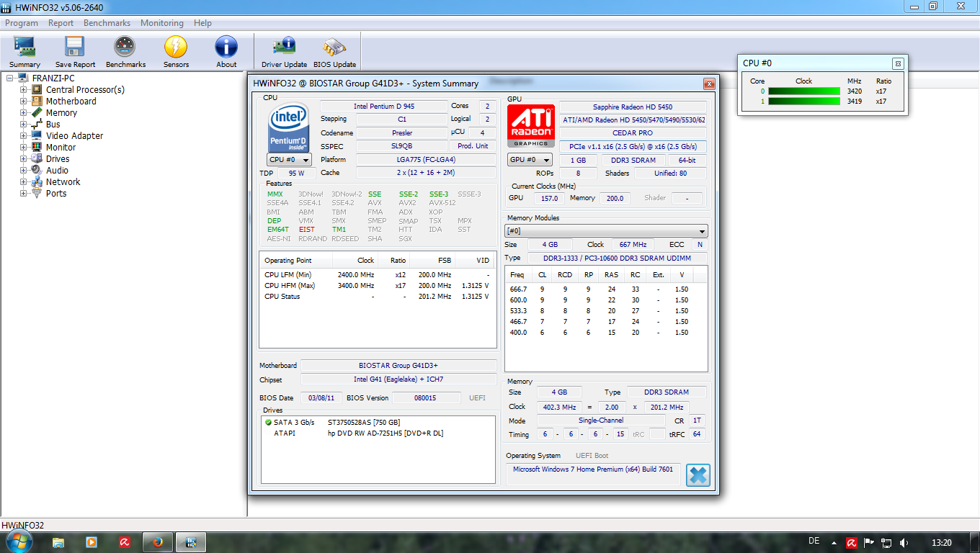This screenshot has width=980, height=553.
Task: Select the Audio tree node
Action: [x=57, y=171]
